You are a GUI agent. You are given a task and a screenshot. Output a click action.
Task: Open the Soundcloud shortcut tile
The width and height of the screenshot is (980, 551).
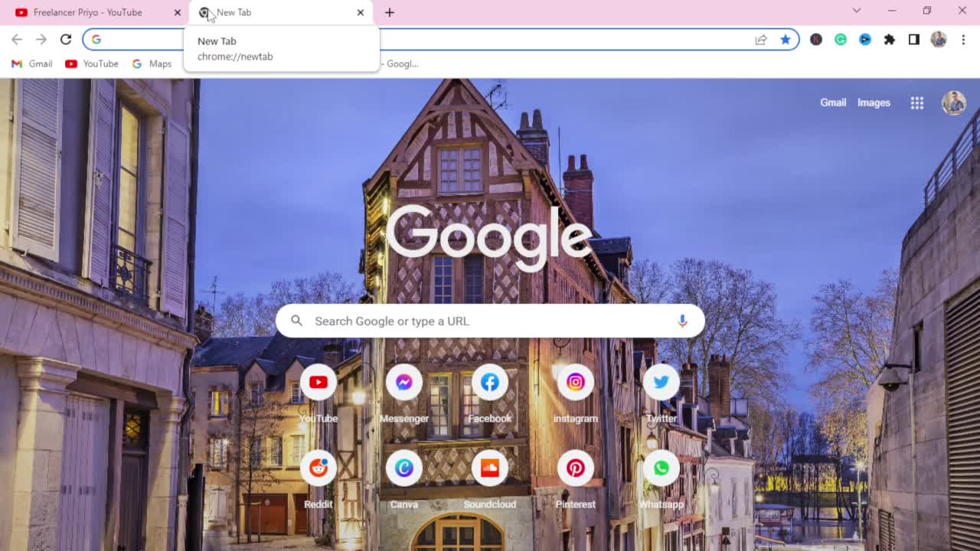point(490,480)
